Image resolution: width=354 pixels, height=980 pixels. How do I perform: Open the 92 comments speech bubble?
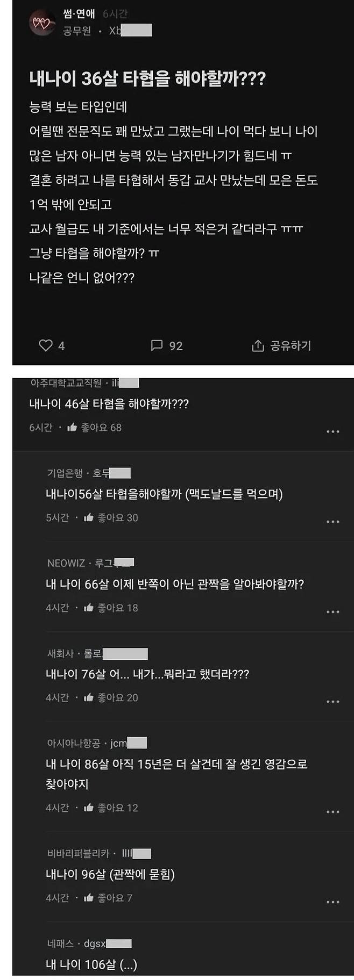pyautogui.click(x=157, y=345)
